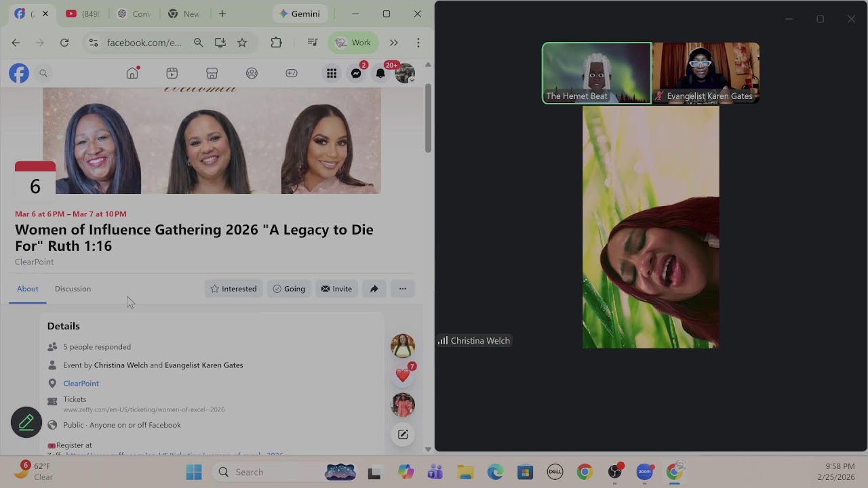Open the new message compose icon
The width and height of the screenshot is (868, 488).
pos(403,434)
